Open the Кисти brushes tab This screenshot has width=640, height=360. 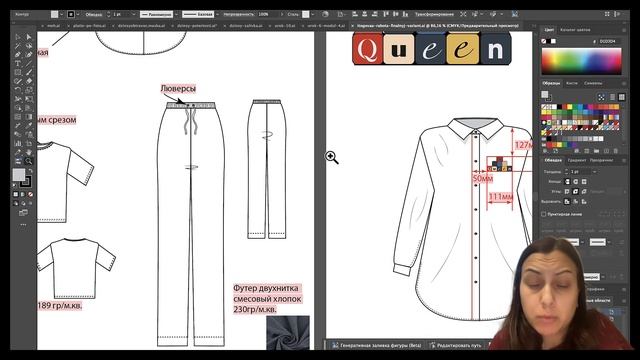coord(572,83)
